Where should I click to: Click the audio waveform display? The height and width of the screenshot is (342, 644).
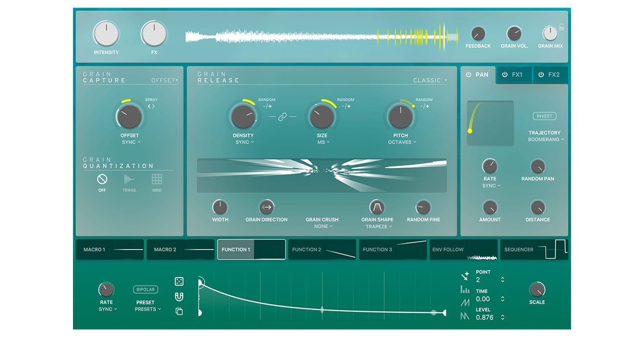click(x=322, y=36)
